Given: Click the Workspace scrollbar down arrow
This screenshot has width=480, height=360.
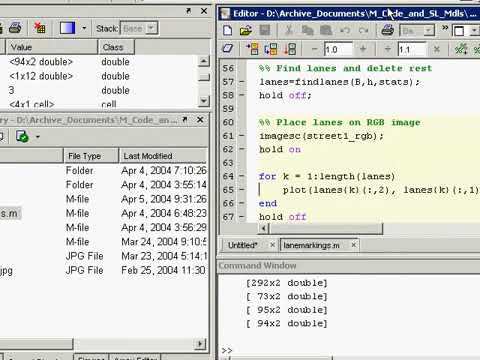Looking at the screenshot, I should (x=203, y=101).
